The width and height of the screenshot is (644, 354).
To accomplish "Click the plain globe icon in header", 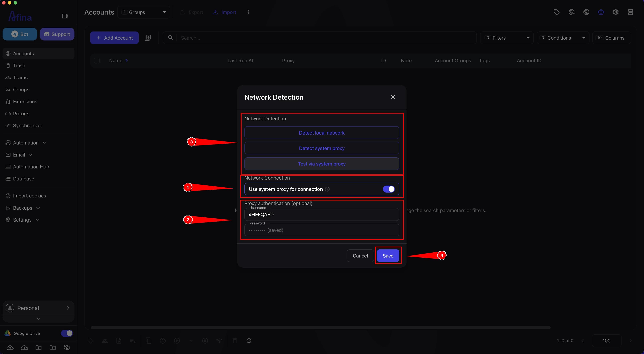I will click(586, 12).
